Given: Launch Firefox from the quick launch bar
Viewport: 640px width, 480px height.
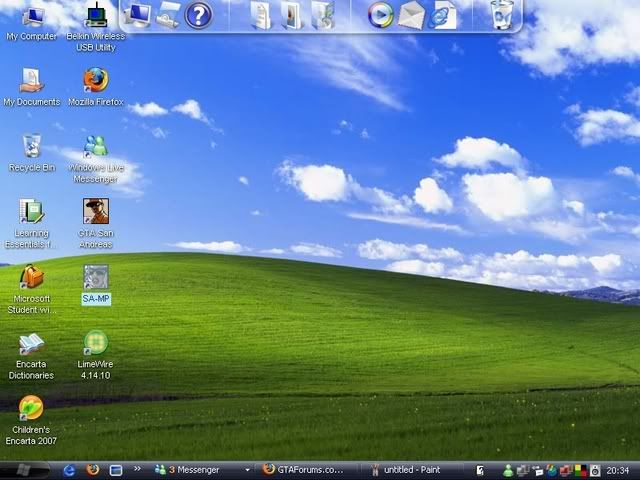Looking at the screenshot, I should (93, 470).
